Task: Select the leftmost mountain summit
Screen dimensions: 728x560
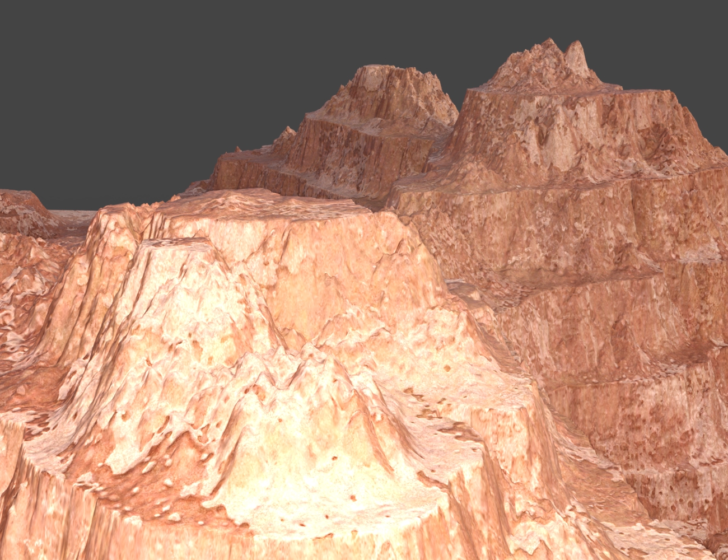Action: [375, 67]
